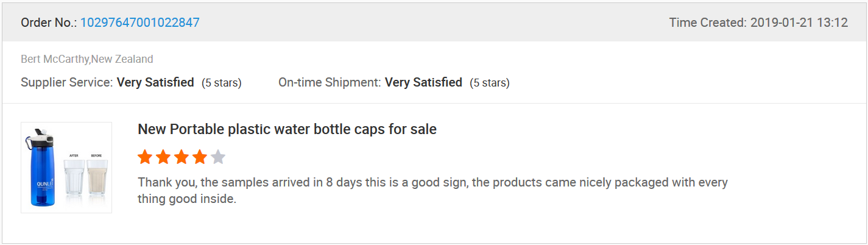
Task: Click the fourth orange rating star
Action: (200, 158)
